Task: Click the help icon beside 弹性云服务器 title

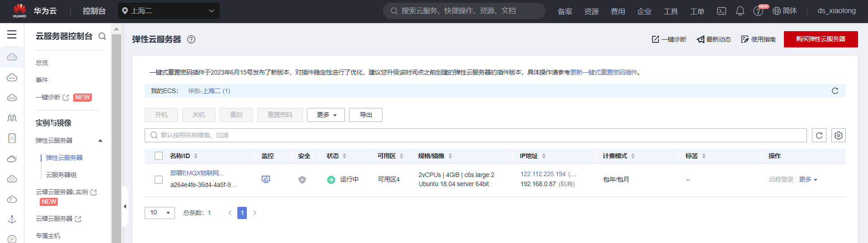Action: point(191,39)
